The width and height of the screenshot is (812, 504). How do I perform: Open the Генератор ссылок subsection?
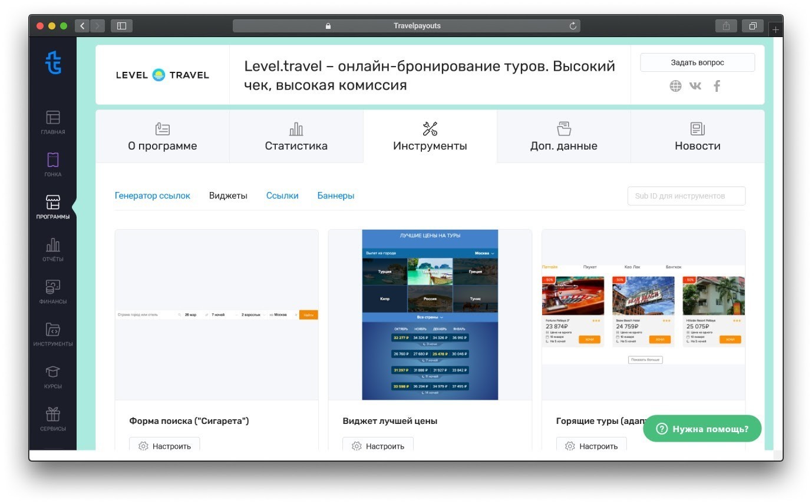153,195
